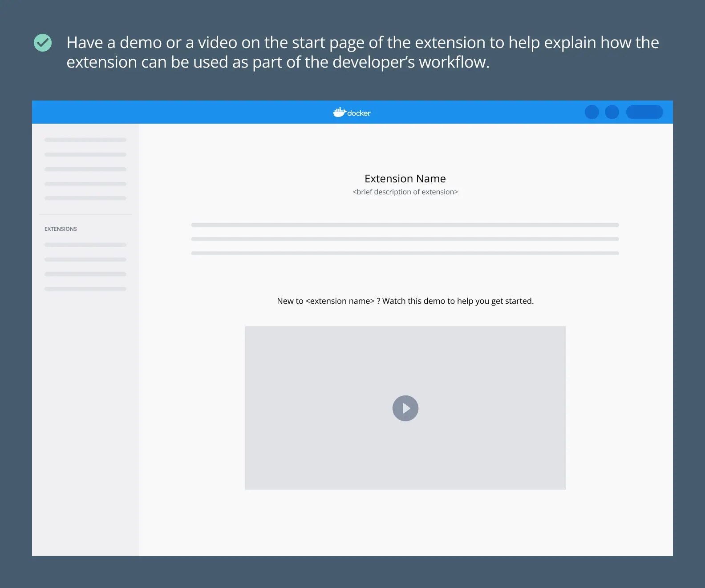Select the third sidebar item from the top
The image size is (705, 588).
tap(85, 169)
